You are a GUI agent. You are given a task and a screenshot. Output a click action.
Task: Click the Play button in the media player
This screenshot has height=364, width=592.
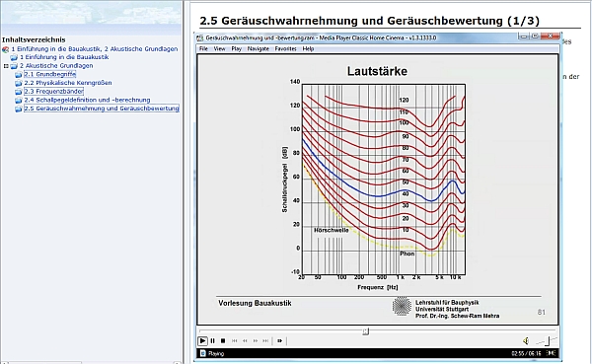coord(202,340)
